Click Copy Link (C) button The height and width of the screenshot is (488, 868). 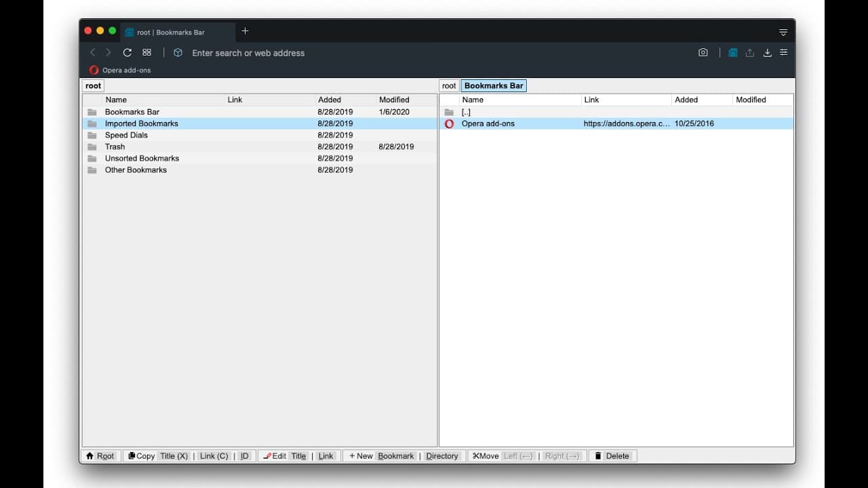pyautogui.click(x=214, y=455)
